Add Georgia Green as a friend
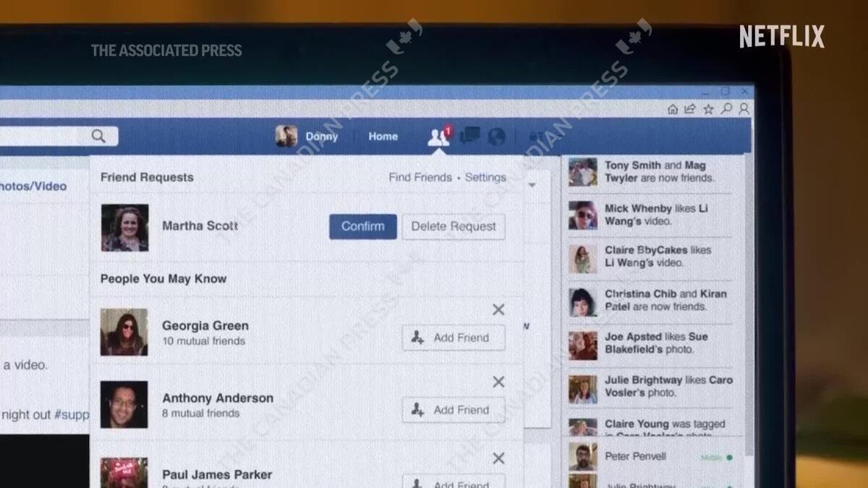The width and height of the screenshot is (868, 488). point(454,338)
